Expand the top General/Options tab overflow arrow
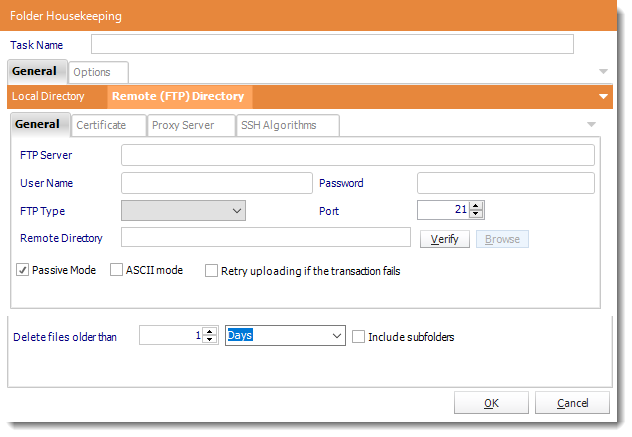The width and height of the screenshot is (632, 437). pyautogui.click(x=603, y=72)
